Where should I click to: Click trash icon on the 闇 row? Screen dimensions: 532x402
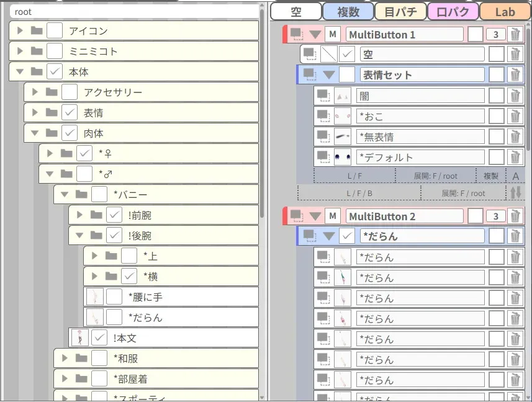[515, 96]
